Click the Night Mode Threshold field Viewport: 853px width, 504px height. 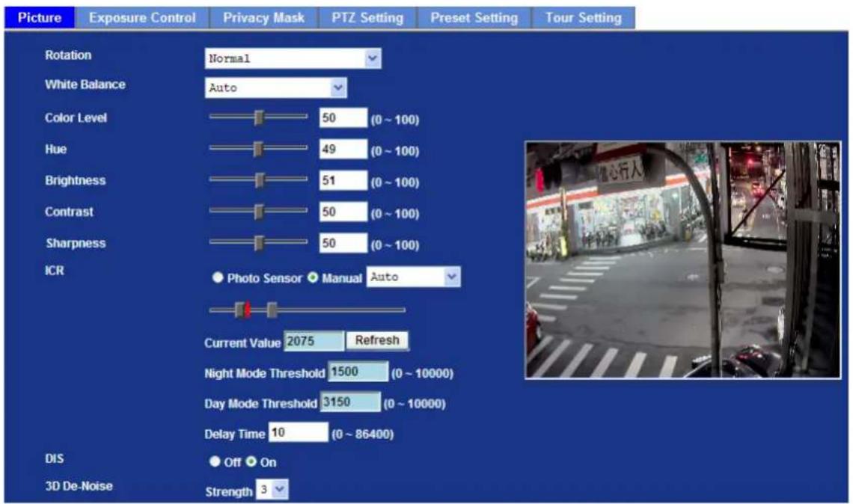pos(358,372)
